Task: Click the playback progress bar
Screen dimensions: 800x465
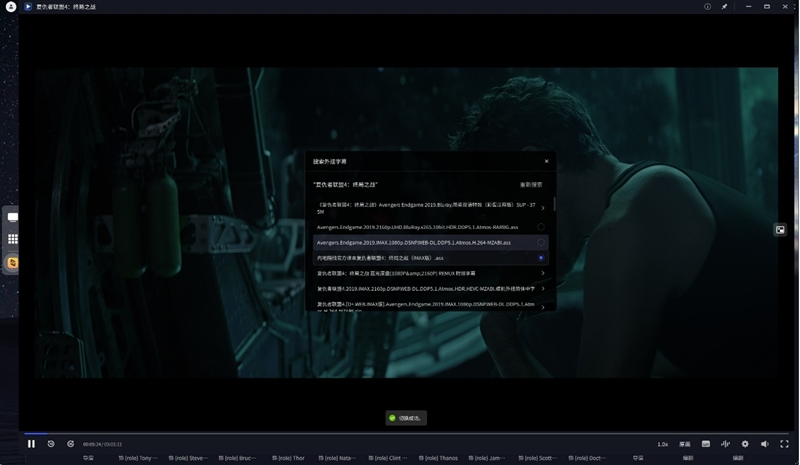Action: pos(406,433)
